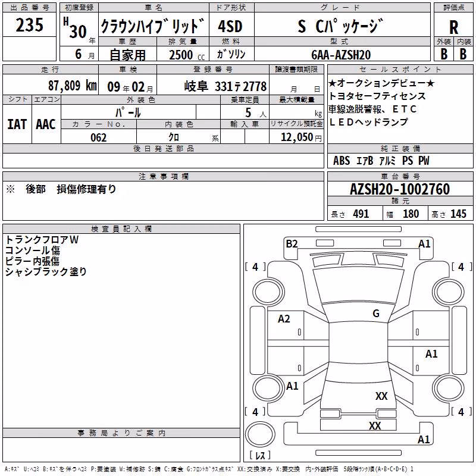This screenshot has width=476, height=476.
Task: Click the width value 180
Action: pyautogui.click(x=411, y=214)
